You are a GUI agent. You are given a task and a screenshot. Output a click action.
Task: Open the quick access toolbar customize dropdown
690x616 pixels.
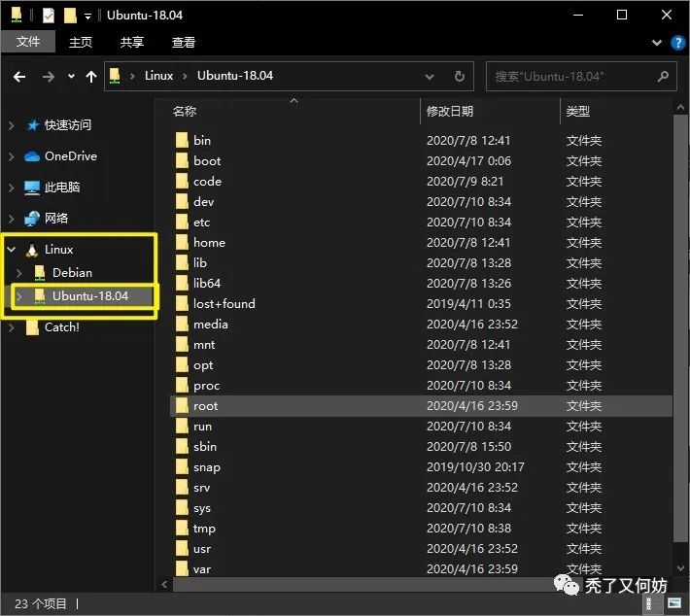tap(88, 17)
